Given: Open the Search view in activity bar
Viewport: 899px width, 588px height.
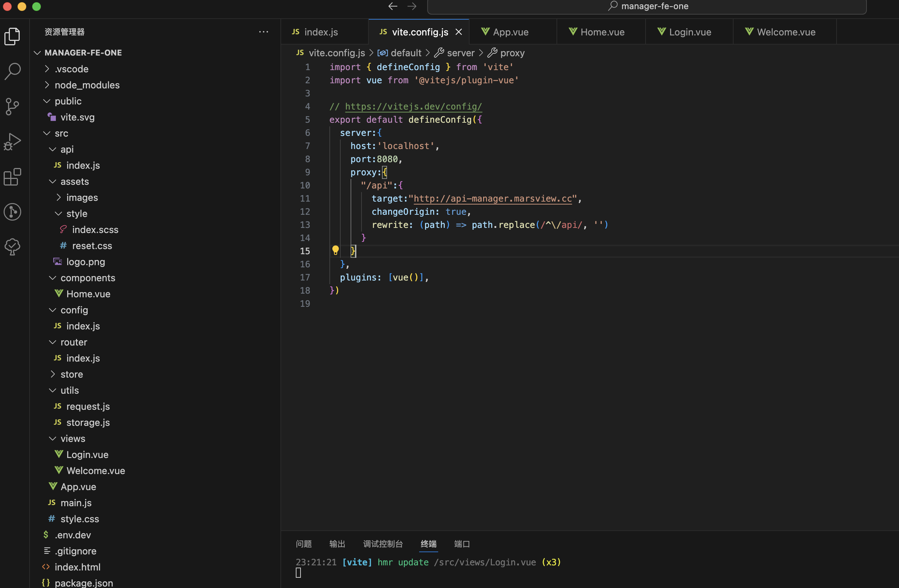Looking at the screenshot, I should tap(12, 71).
